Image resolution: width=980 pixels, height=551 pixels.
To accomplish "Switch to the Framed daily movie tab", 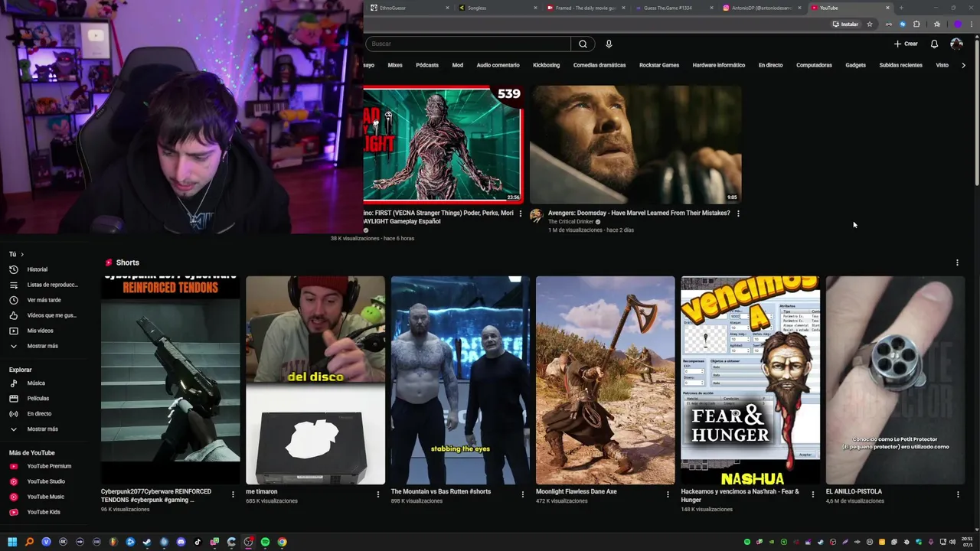I will pyautogui.click(x=587, y=8).
